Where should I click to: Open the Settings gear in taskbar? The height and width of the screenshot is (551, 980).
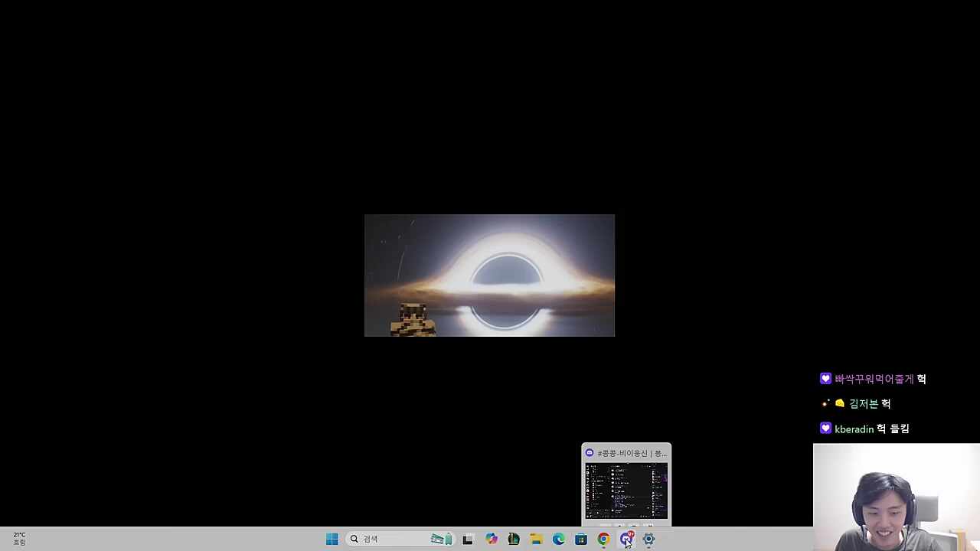pyautogui.click(x=648, y=539)
